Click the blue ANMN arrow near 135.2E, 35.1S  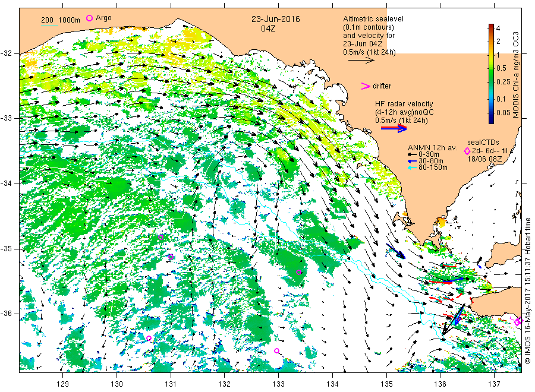pos(396,251)
